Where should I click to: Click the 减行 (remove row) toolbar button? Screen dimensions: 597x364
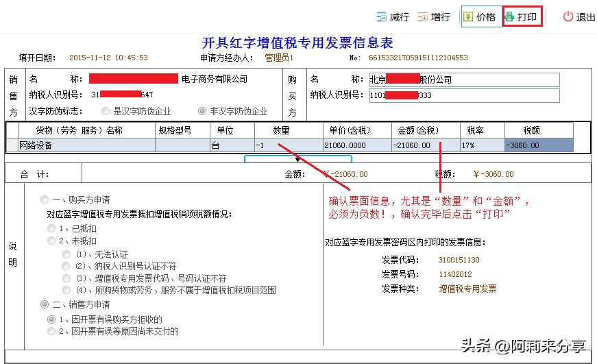point(393,16)
